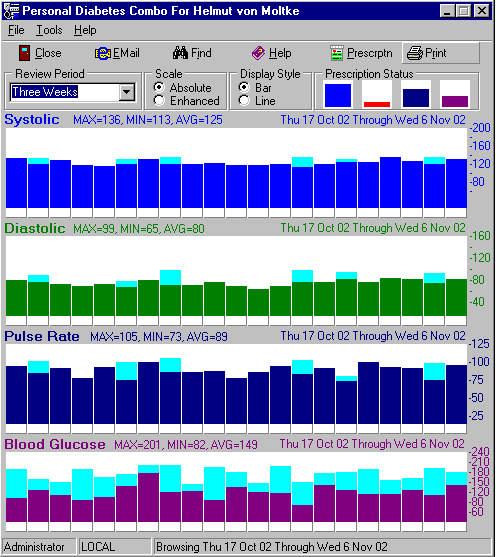This screenshot has height=557, width=496.
Task: Open the File menu
Action: pyautogui.click(x=16, y=30)
